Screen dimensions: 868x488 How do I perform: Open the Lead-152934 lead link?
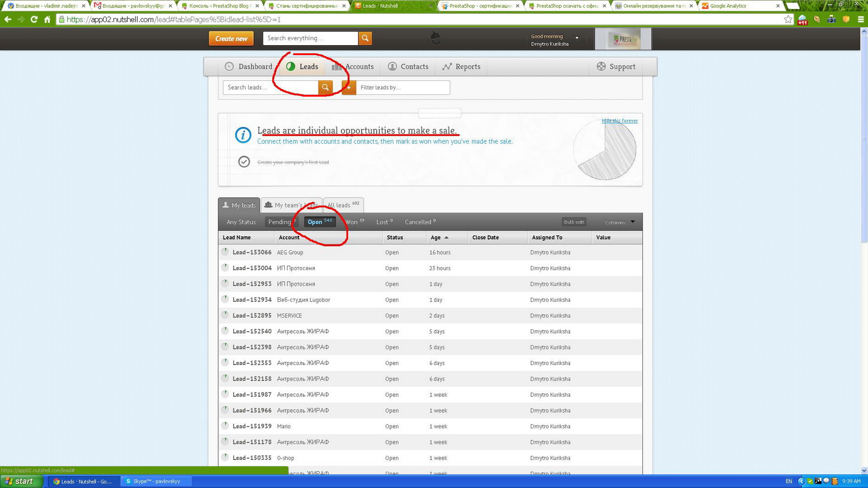[x=252, y=300]
